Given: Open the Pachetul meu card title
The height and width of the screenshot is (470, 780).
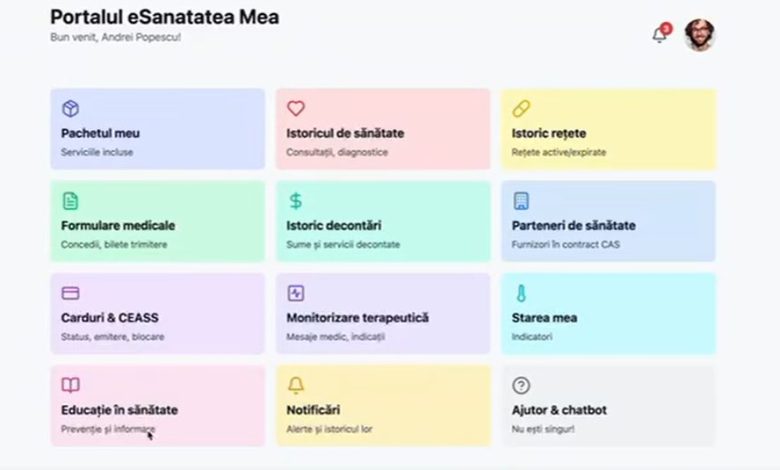Looking at the screenshot, I should pos(100,133).
